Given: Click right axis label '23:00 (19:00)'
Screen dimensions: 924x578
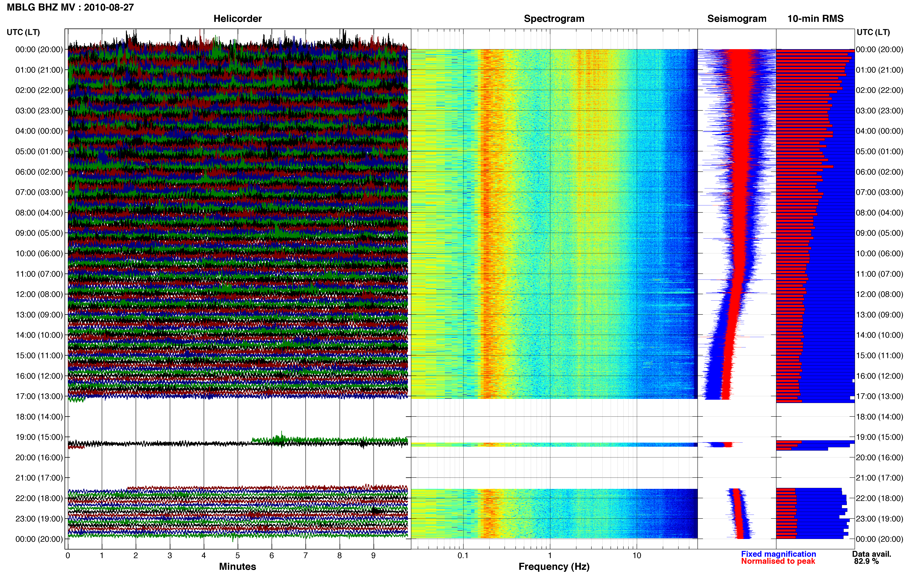Looking at the screenshot, I should pos(880,519).
